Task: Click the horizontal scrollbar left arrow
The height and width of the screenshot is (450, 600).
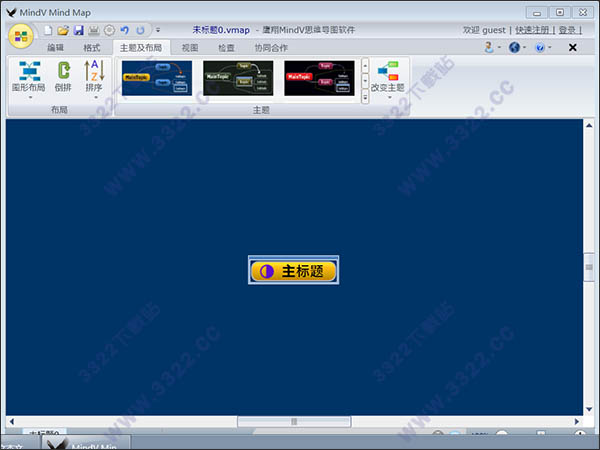Action: 11,422
